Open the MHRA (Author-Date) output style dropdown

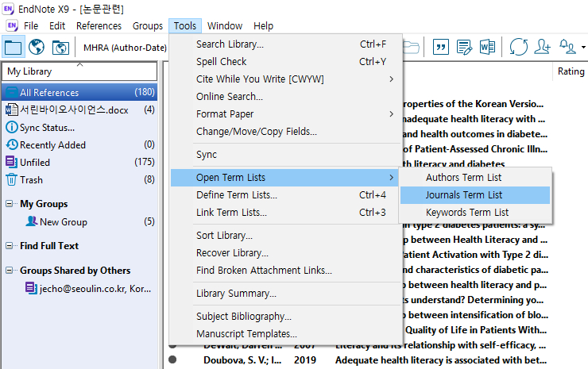[125, 48]
